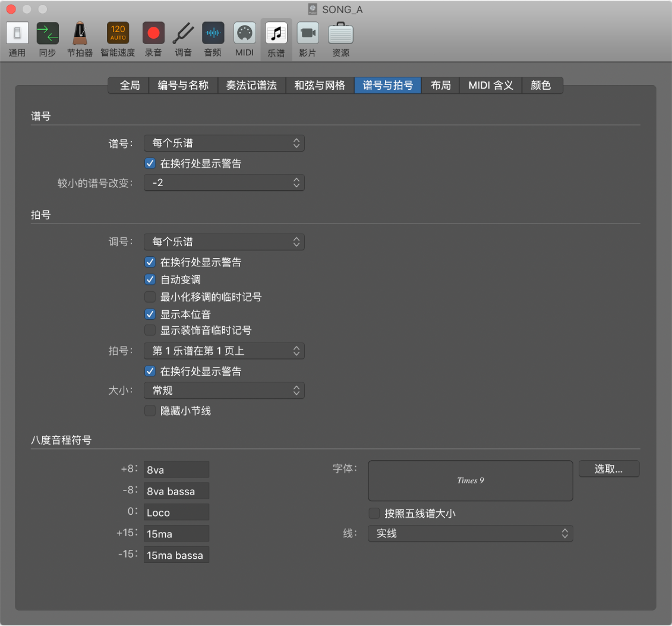Switch to the 奏法记谱法 tab

pos(251,86)
